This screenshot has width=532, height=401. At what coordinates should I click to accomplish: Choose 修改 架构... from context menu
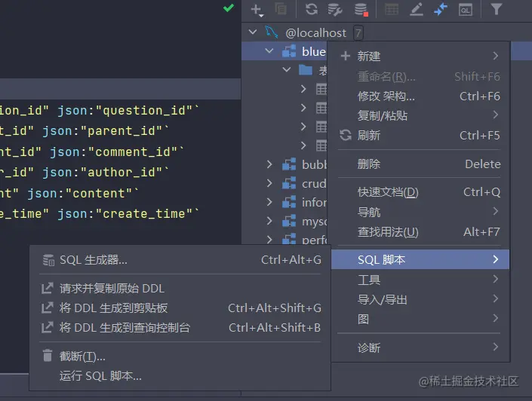tap(420, 96)
